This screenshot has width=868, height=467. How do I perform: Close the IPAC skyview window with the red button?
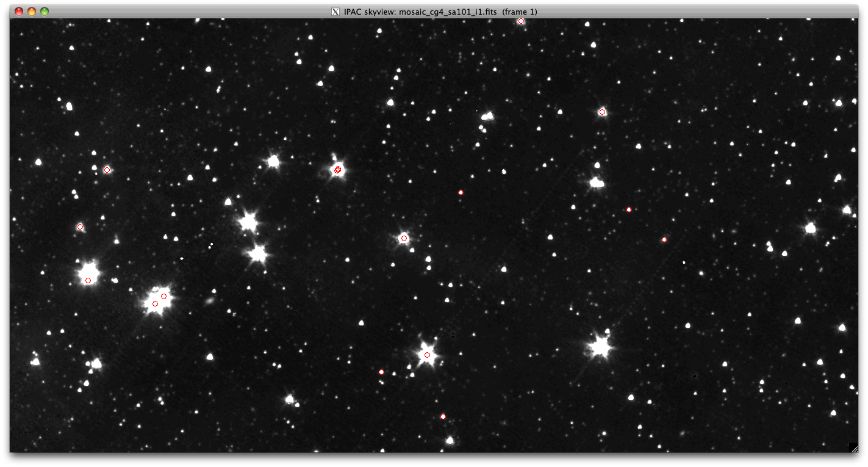pyautogui.click(x=19, y=12)
